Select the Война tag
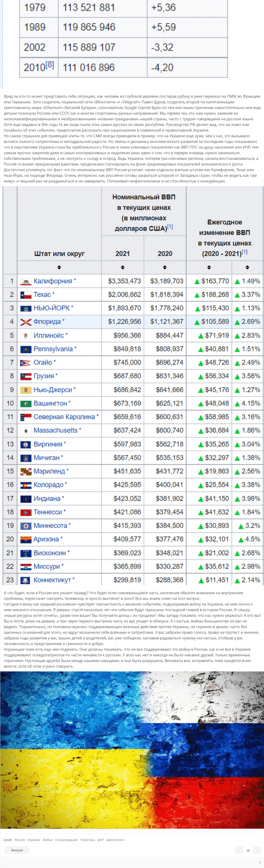The image size is (264, 868). point(48,840)
